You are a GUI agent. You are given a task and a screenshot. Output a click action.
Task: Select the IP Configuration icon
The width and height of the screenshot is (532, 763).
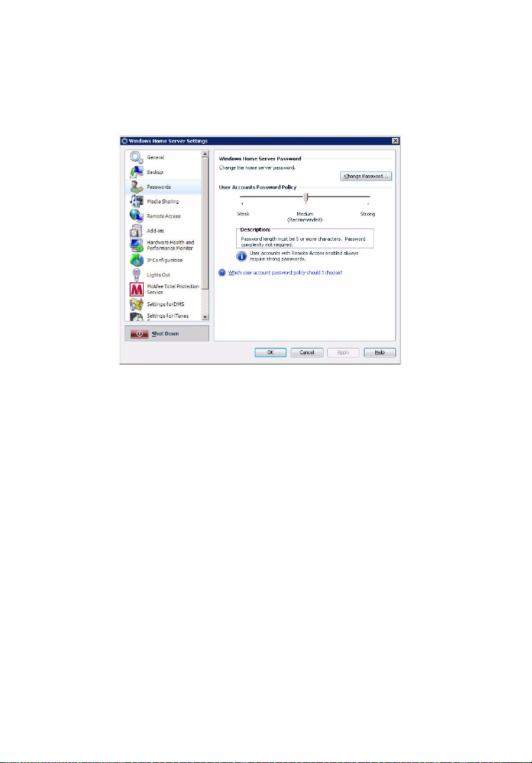[x=135, y=260]
